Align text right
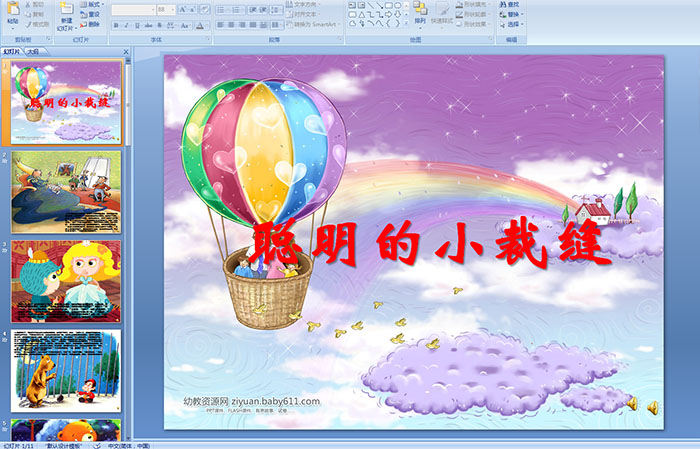 pyautogui.click(x=242, y=25)
